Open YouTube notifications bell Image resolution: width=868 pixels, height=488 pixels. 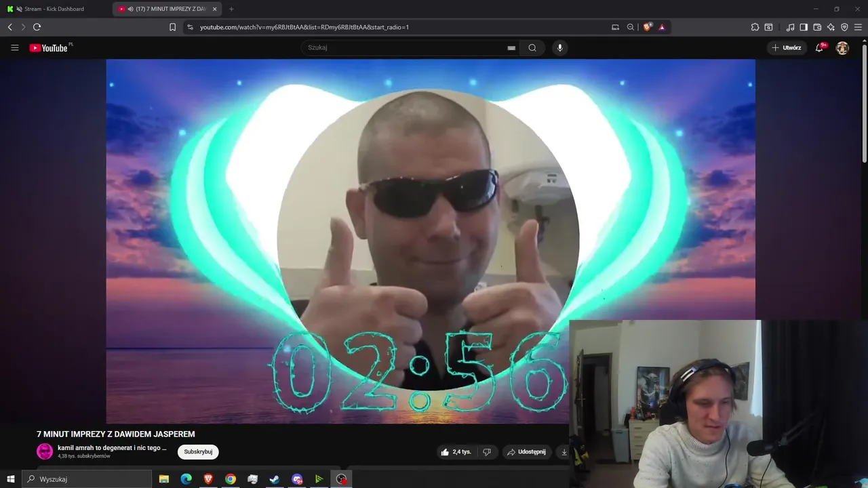pos(819,47)
